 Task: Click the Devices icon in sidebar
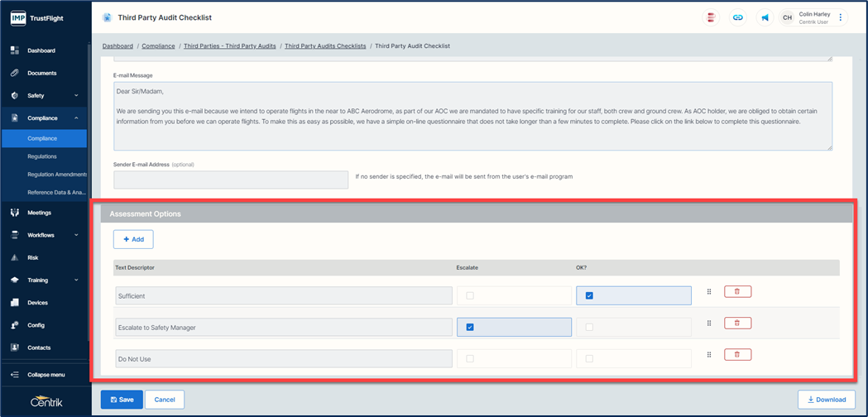15,303
